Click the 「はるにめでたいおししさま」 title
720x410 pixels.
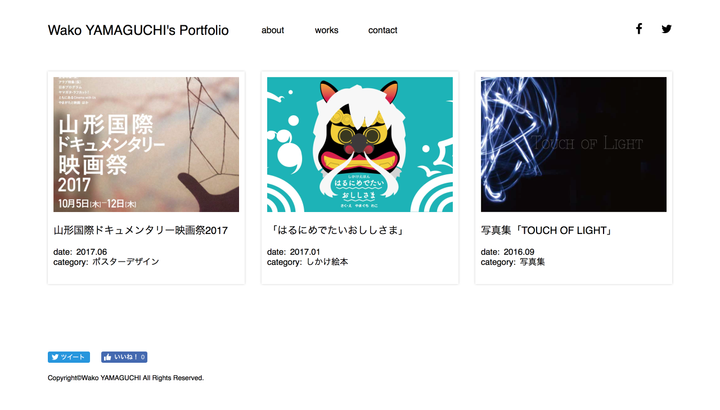click(337, 230)
